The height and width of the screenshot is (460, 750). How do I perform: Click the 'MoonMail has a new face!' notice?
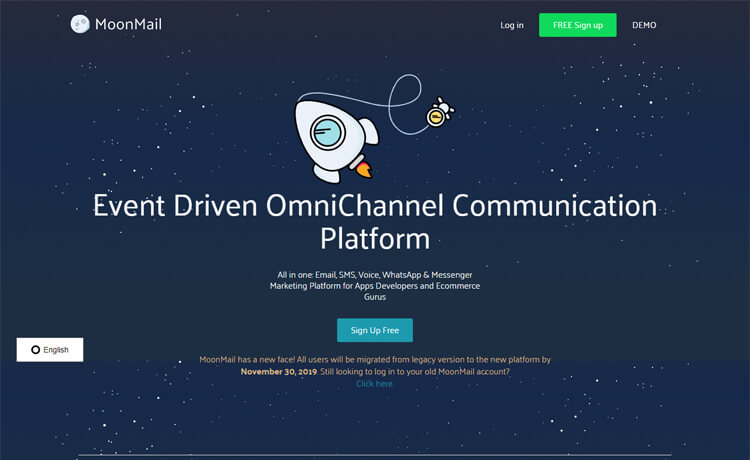point(375,371)
